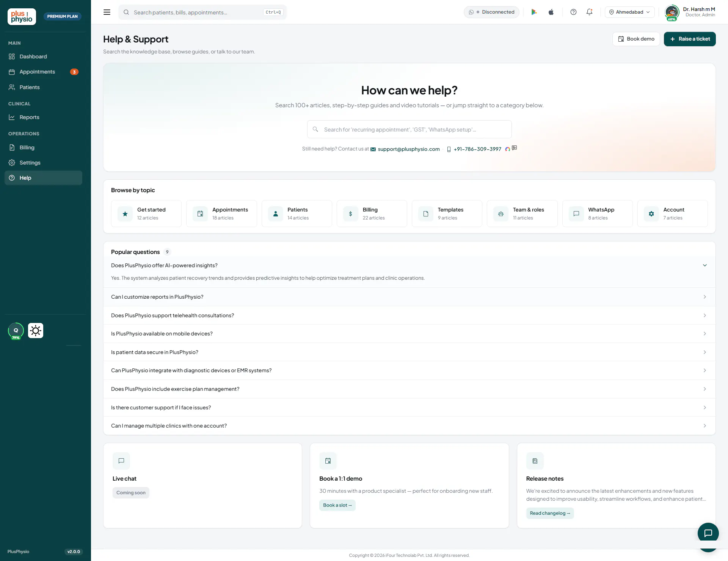This screenshot has width=728, height=561.
Task: Expand 'Is patient data secure in PlusPhysio?'
Action: point(409,352)
